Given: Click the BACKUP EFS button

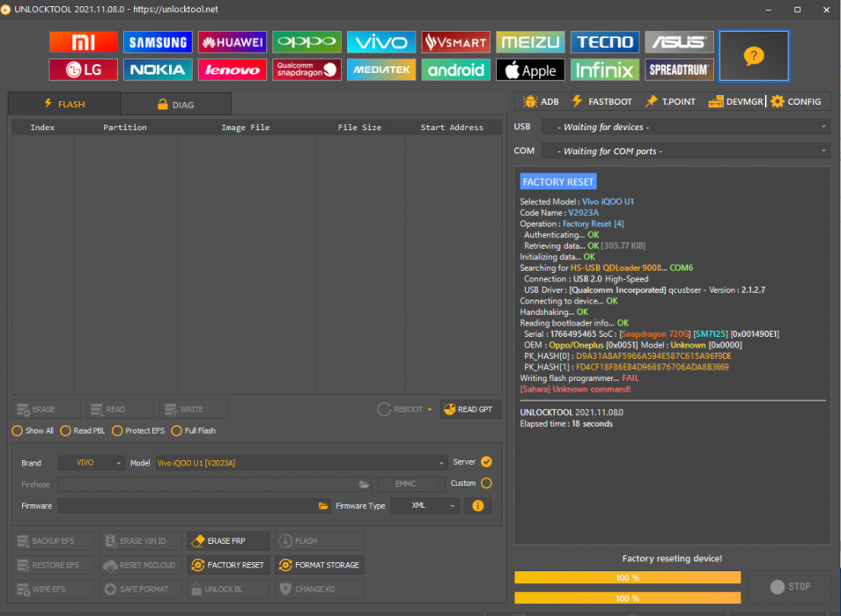Looking at the screenshot, I should [x=53, y=541].
